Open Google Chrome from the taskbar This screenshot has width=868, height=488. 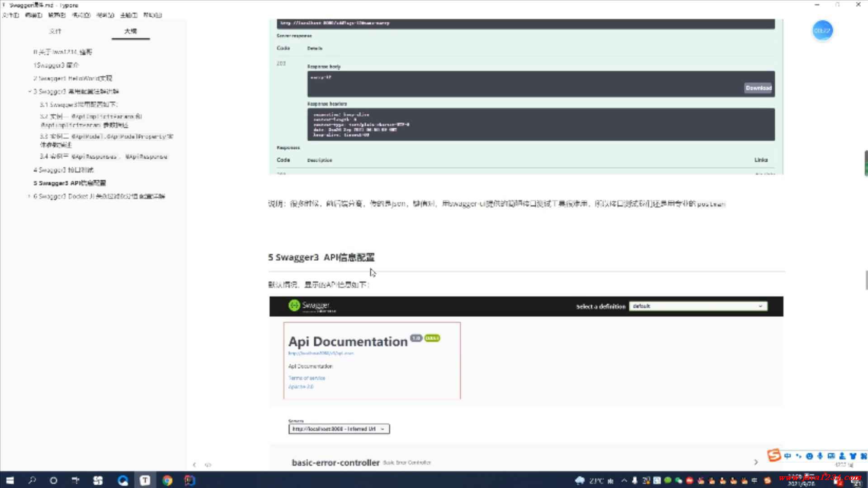coord(167,480)
